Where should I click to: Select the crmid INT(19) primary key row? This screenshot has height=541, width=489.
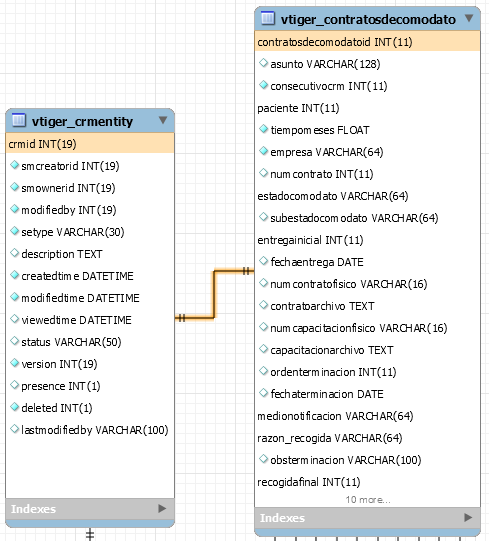[x=90, y=144]
